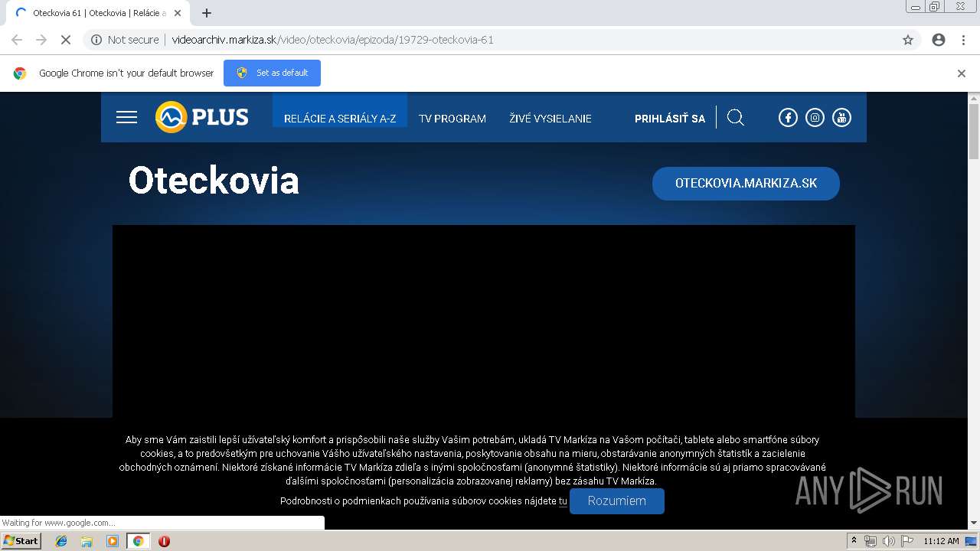Click scrollbar up arrow
Viewport: 980px width, 551px height.
point(974,98)
